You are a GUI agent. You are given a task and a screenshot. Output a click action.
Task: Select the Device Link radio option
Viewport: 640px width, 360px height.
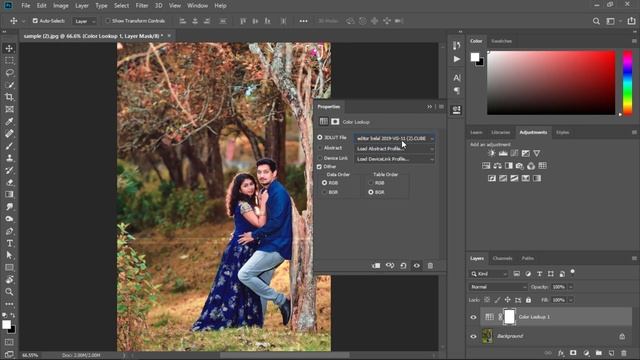tap(320, 158)
